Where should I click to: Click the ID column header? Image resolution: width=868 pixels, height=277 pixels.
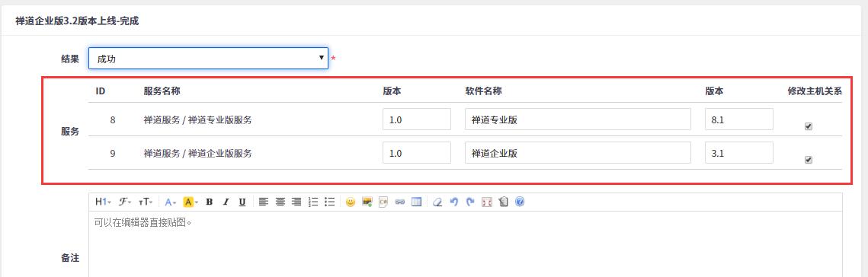coord(101,91)
